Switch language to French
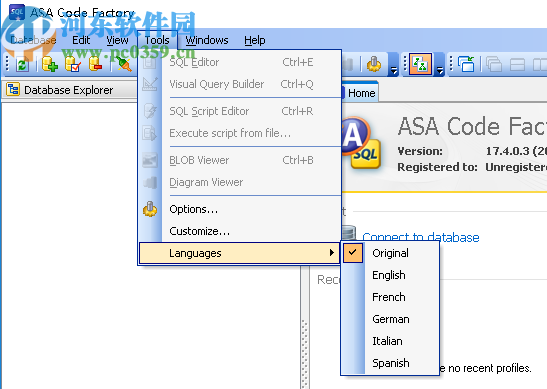547x389 pixels. click(x=390, y=297)
